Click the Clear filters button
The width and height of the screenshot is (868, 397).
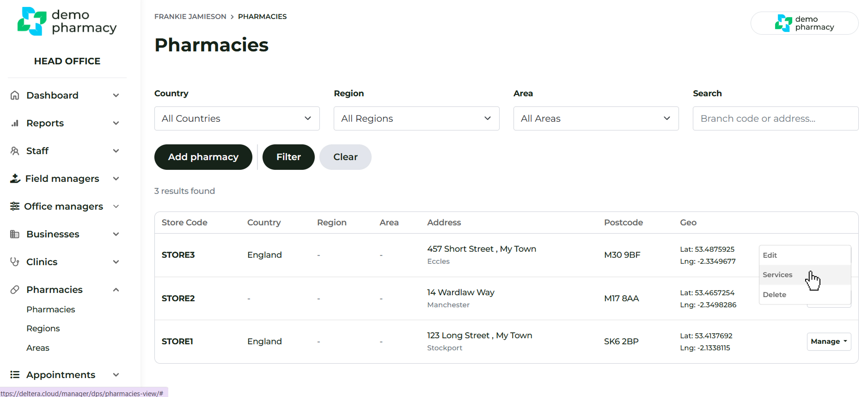pos(345,157)
